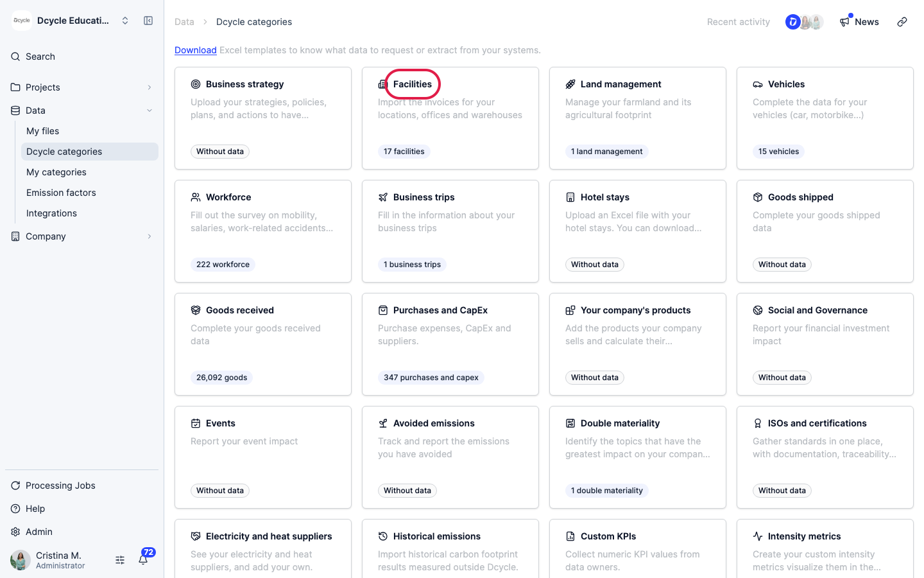Click the Custom KPIs document icon
Image resolution: width=924 pixels, height=578 pixels.
click(570, 536)
